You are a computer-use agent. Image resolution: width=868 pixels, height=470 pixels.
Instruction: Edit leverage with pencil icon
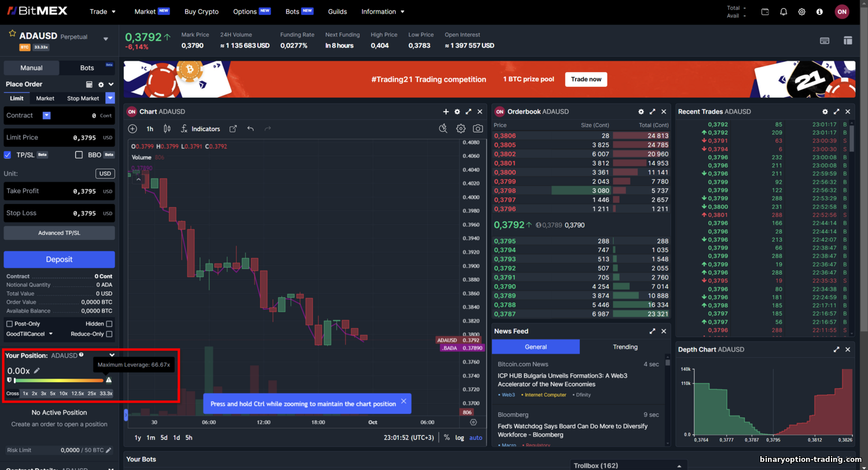click(x=37, y=371)
